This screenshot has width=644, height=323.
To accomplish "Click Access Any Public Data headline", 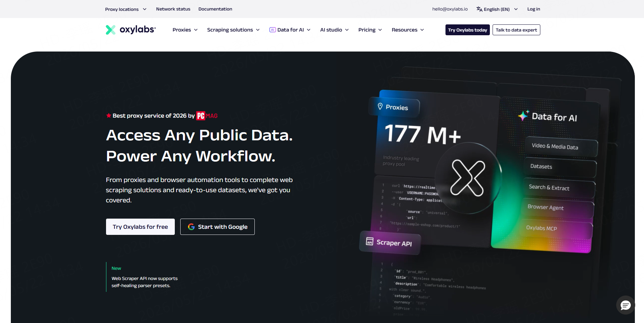I will pos(199,135).
